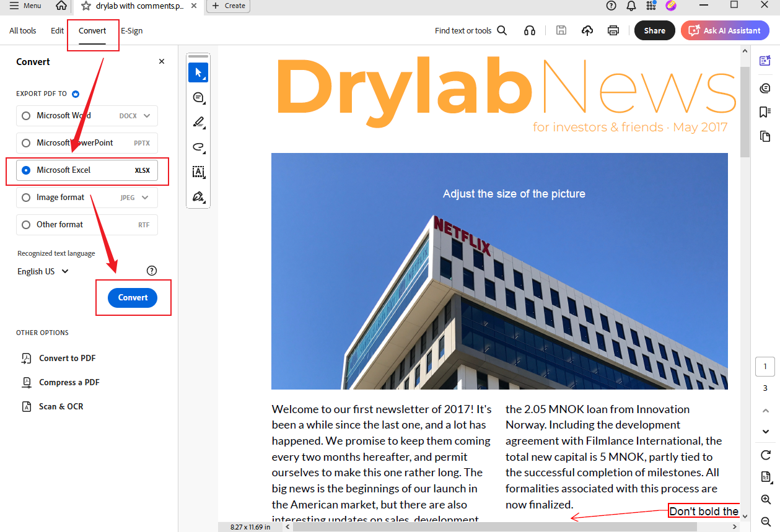Select the arrow selection tool
The width and height of the screenshot is (780, 532).
tap(198, 72)
